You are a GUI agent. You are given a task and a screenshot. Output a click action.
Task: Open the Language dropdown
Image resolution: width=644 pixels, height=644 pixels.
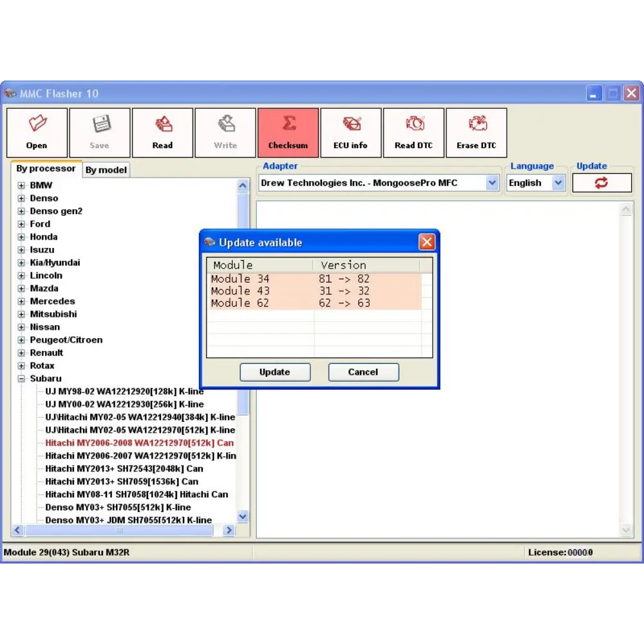click(558, 183)
